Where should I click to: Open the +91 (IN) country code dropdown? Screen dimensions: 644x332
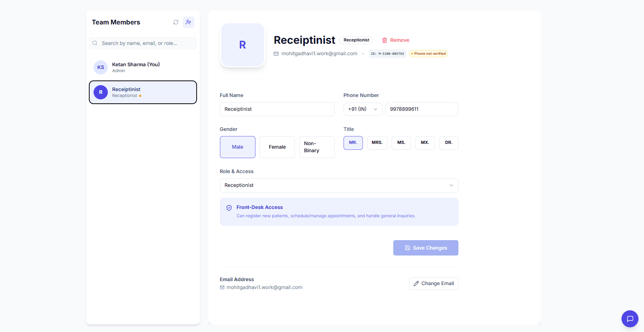click(x=363, y=109)
